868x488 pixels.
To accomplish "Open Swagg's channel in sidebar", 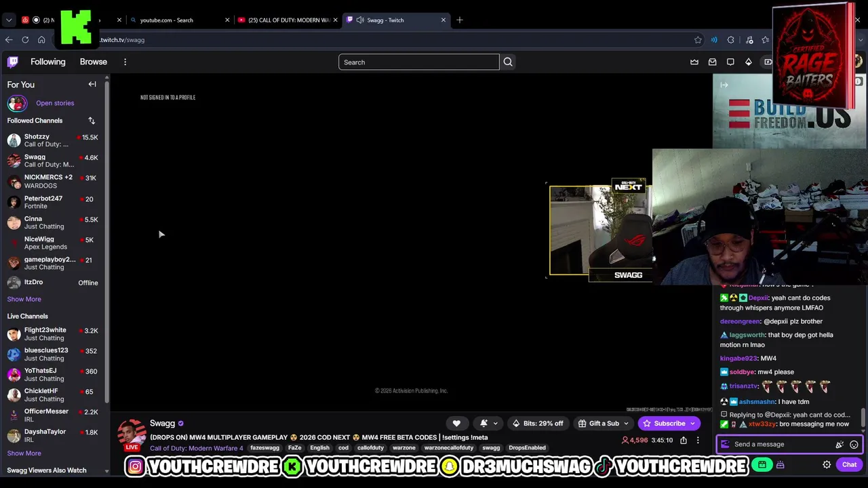I will click(53, 161).
